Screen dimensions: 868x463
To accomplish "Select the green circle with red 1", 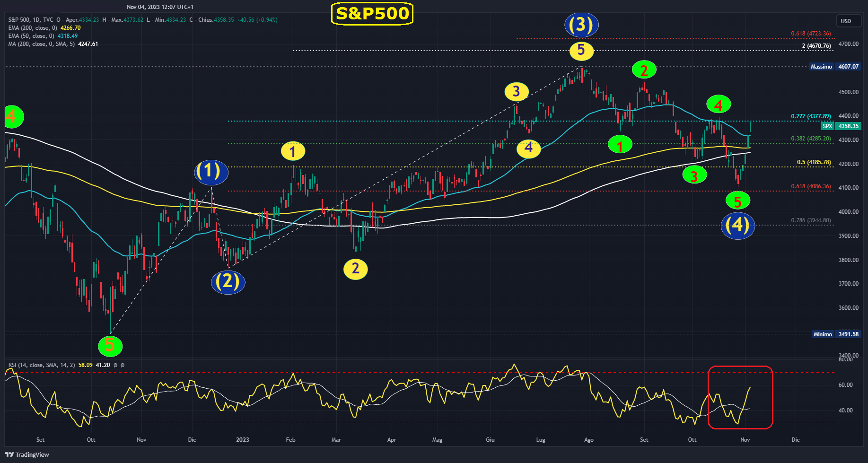I will 620,145.
